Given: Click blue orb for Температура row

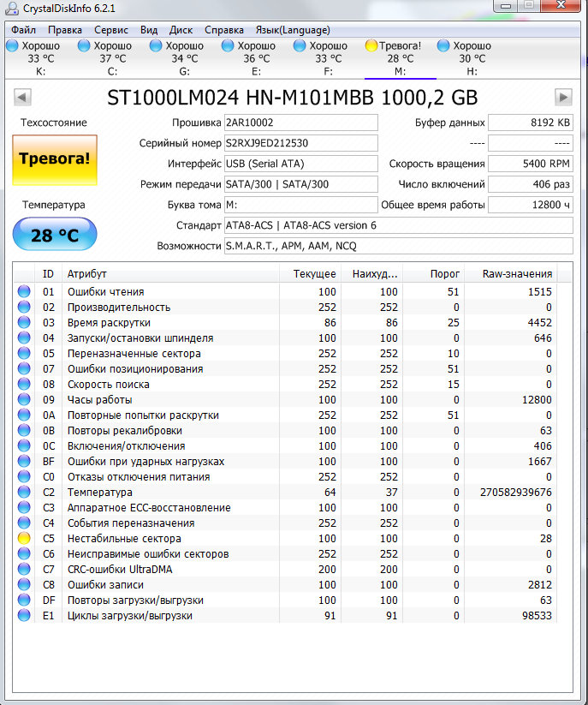Looking at the screenshot, I should pos(24,492).
